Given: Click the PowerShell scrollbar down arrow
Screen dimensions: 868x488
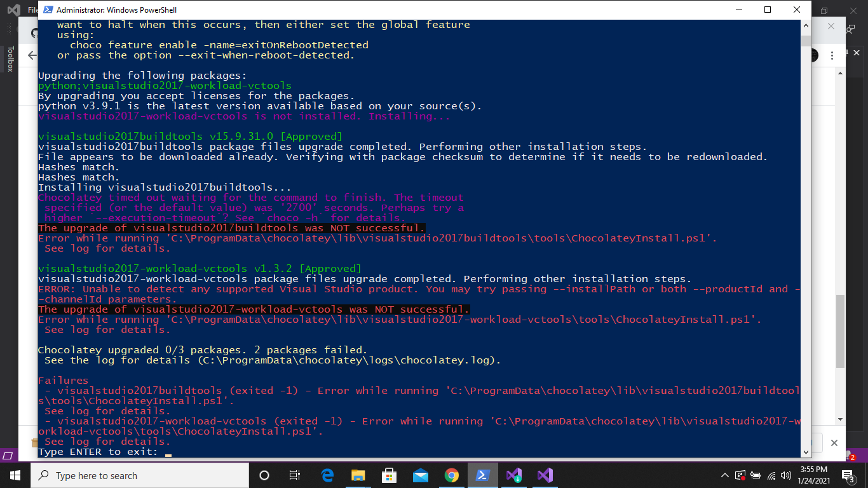Looking at the screenshot, I should pos(806,451).
